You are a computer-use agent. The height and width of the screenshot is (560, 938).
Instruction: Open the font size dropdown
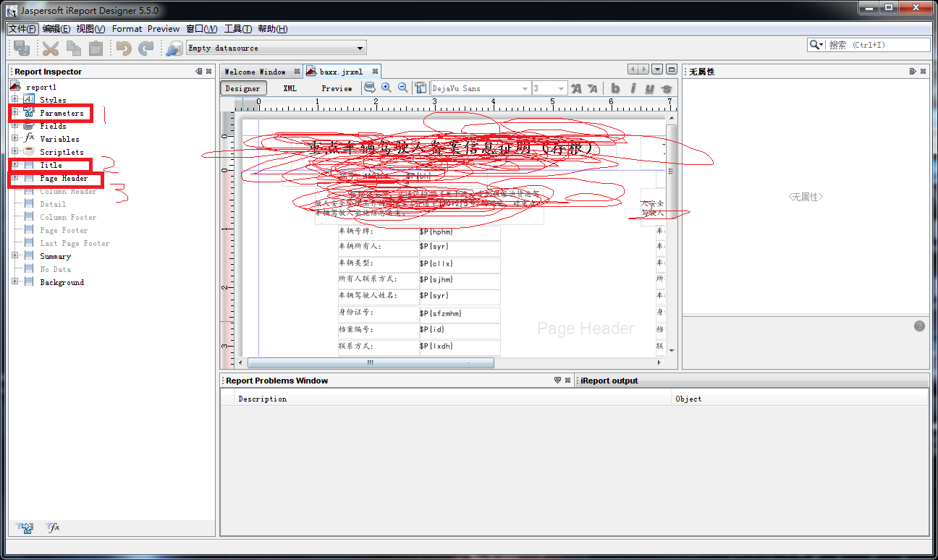tap(562, 88)
